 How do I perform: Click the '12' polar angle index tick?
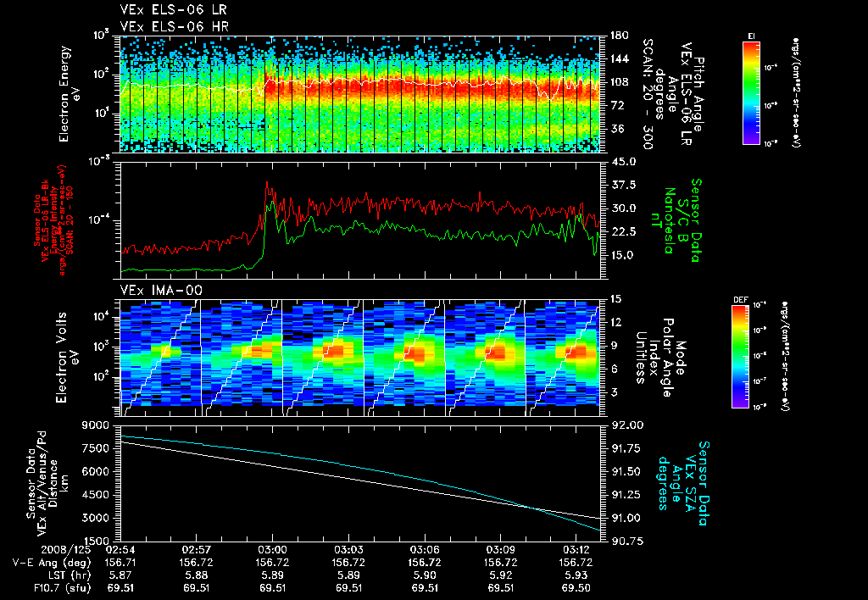(x=616, y=323)
